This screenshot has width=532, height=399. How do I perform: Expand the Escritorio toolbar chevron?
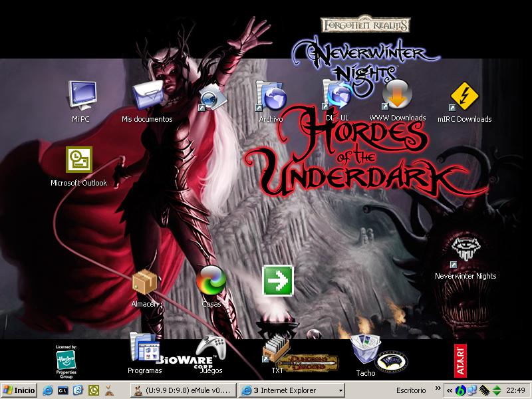pyautogui.click(x=436, y=390)
